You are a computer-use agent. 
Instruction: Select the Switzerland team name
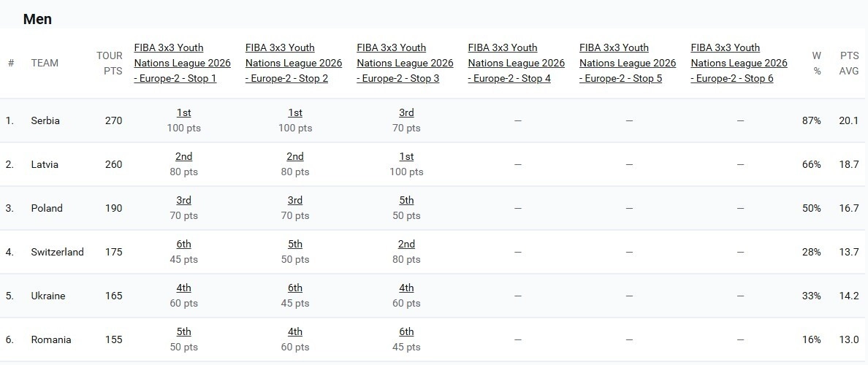point(58,252)
